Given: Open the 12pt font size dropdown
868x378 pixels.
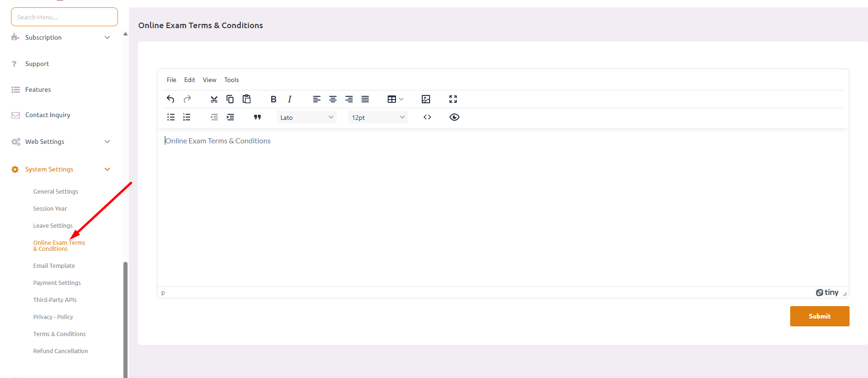Looking at the screenshot, I should click(x=378, y=118).
